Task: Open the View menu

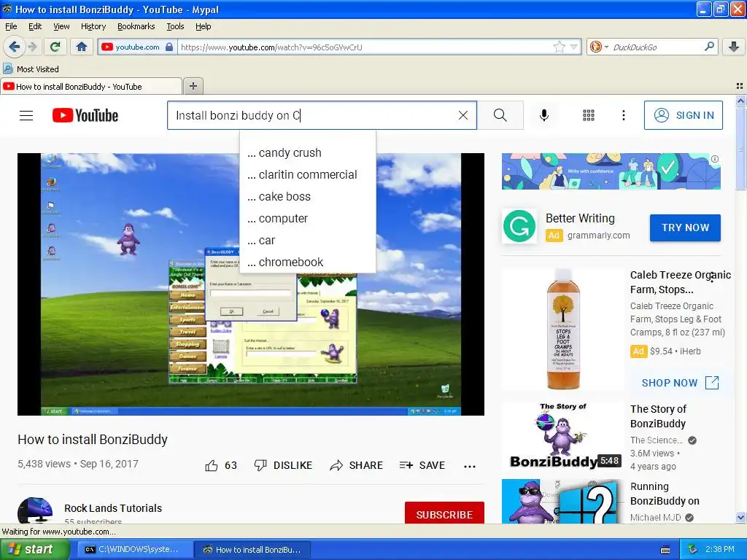Action: point(61,26)
